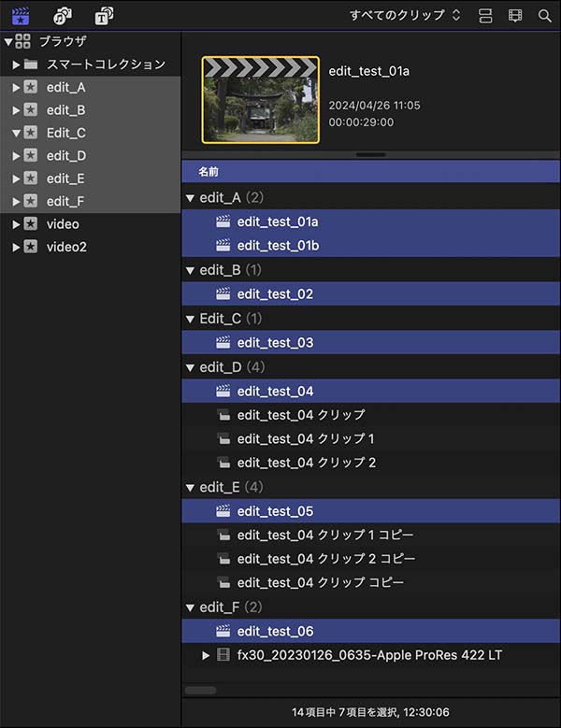Collapse the edit_E (4) group in list
This screenshot has width=561, height=728.
(x=190, y=488)
